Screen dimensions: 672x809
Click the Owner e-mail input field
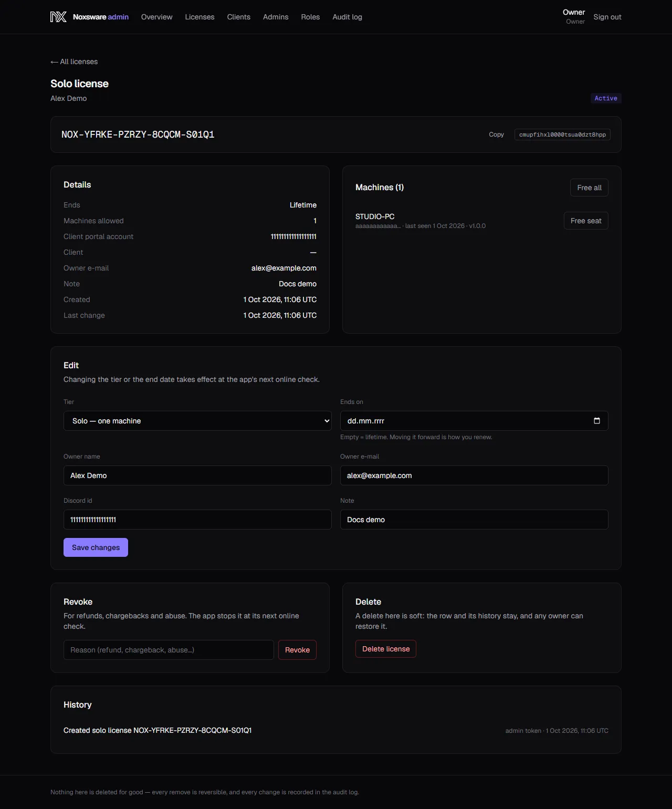point(474,475)
